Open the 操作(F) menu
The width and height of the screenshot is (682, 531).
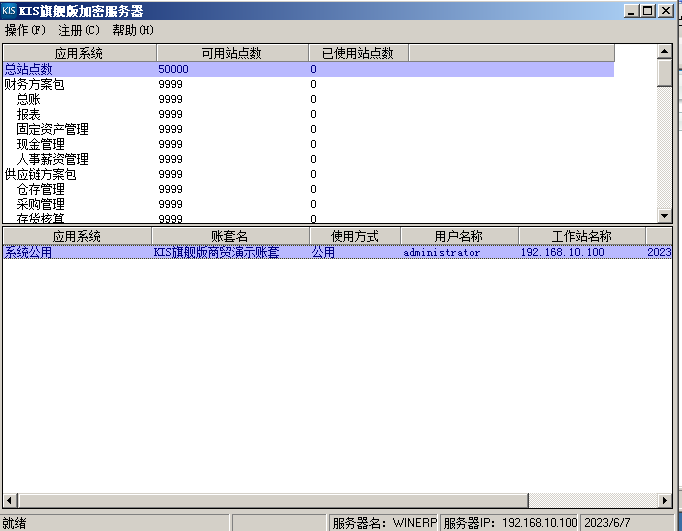coord(25,30)
